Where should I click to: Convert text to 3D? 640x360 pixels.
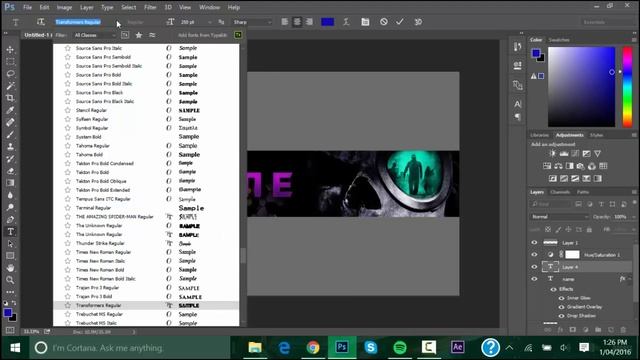tap(418, 22)
